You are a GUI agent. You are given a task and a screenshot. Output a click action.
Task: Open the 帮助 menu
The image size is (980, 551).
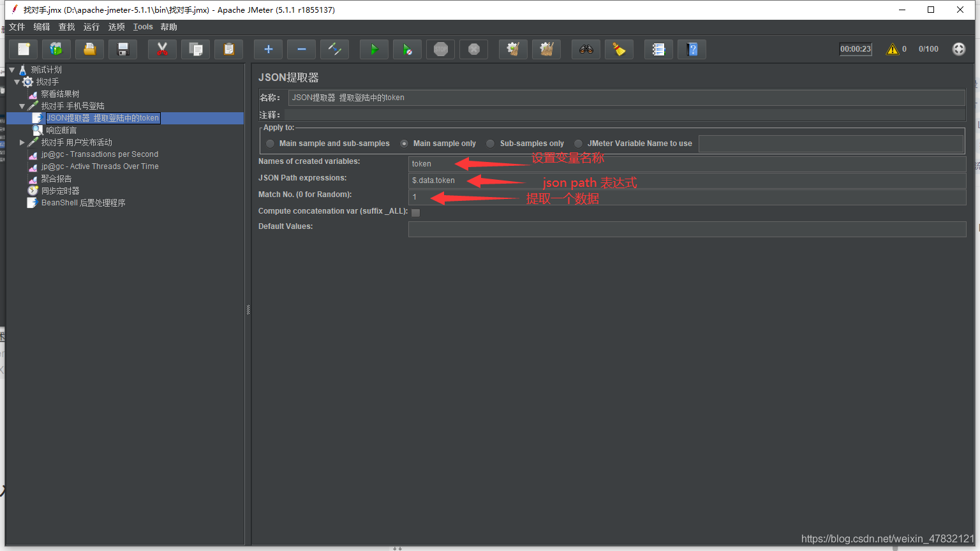(169, 27)
